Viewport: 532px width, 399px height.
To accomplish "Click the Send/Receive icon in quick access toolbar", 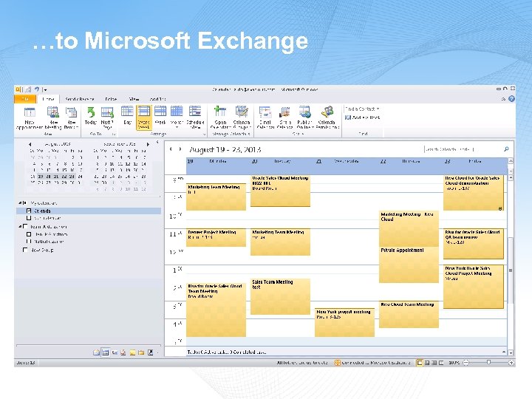I will 28,89.
